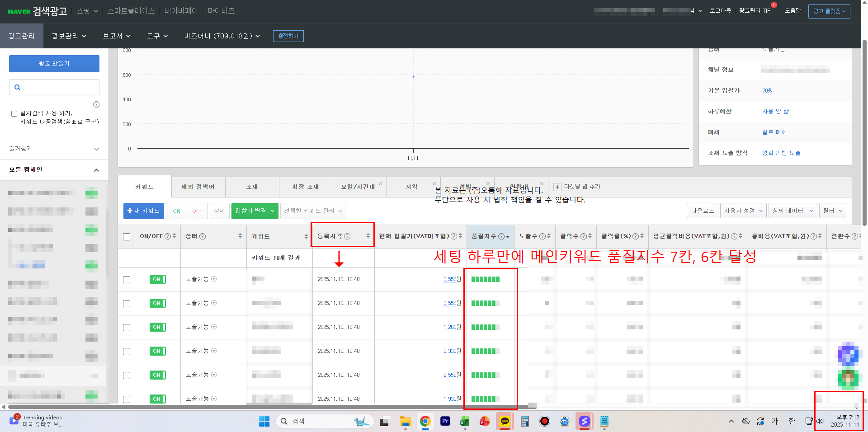The image size is (868, 432).
Task: Click the plus icon for 타겟팅 탭 추가
Action: [x=557, y=187]
